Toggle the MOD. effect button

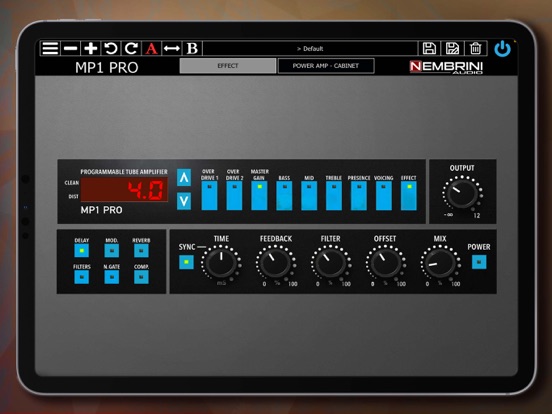pyautogui.click(x=112, y=251)
